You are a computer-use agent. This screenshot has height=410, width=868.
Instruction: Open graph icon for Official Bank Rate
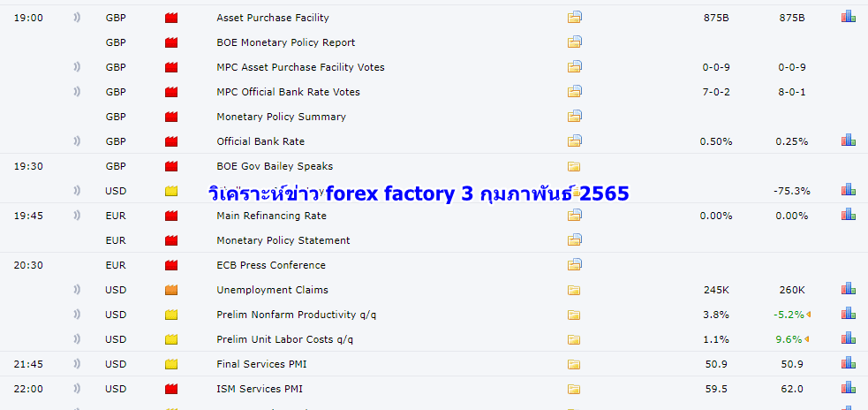tap(848, 140)
